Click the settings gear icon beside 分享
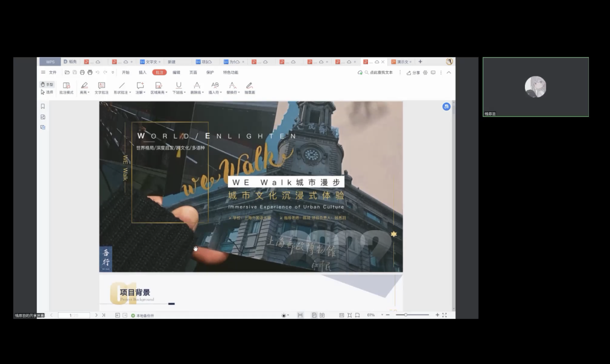 point(425,72)
